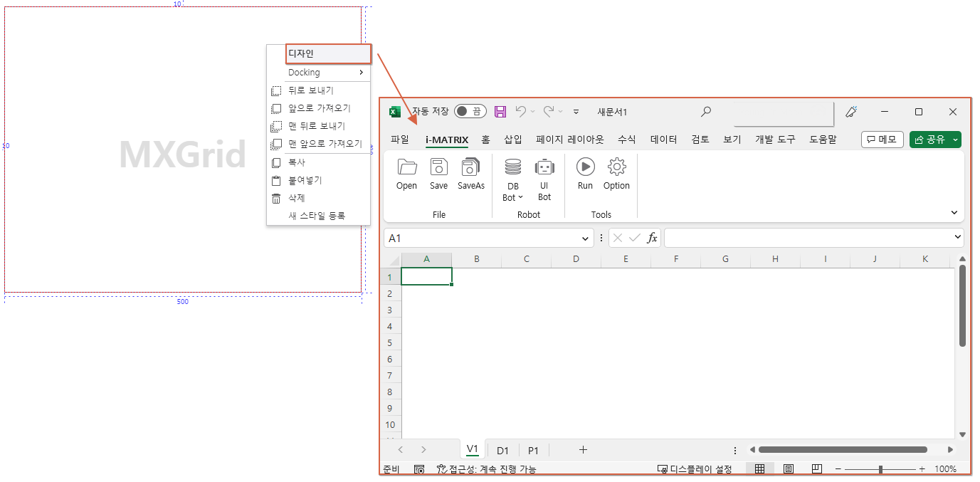980x482 pixels.
Task: Switch to Normal view in status bar
Action: [x=759, y=469]
